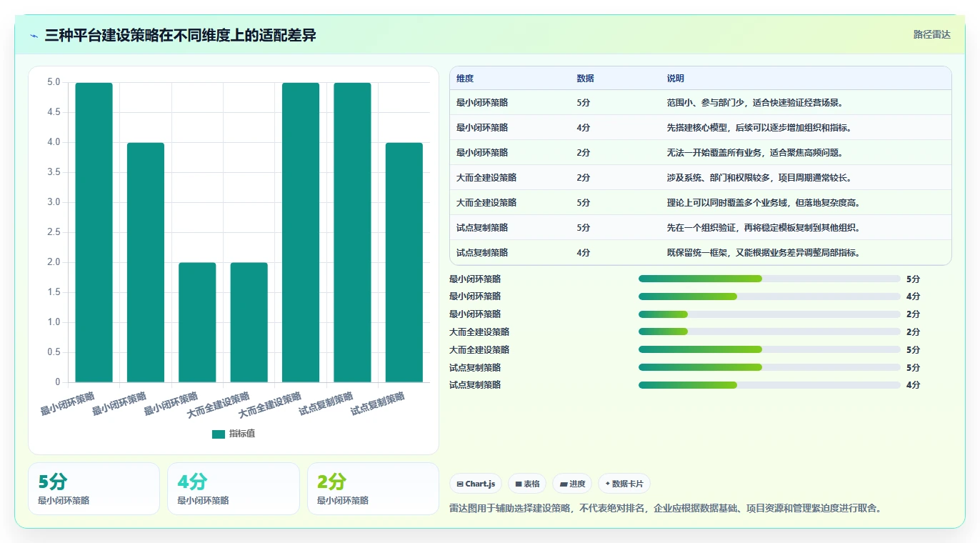The width and height of the screenshot is (980, 543).
Task: Open the 2分 最小闭环策略 data card
Action: pyautogui.click(x=373, y=489)
